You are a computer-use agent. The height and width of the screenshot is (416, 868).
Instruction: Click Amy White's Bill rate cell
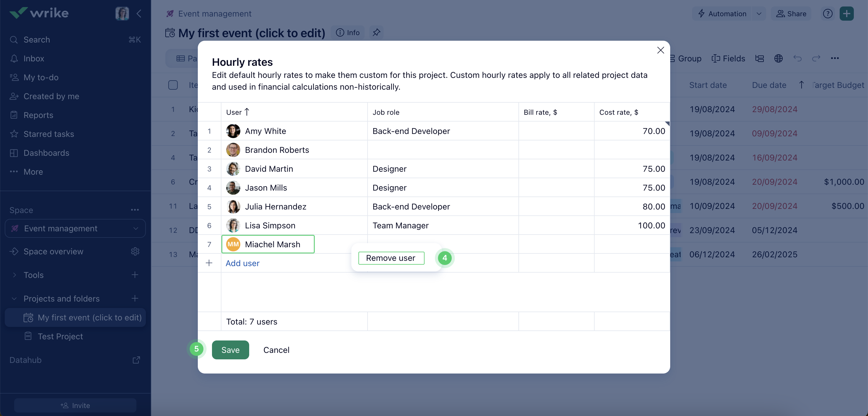556,131
